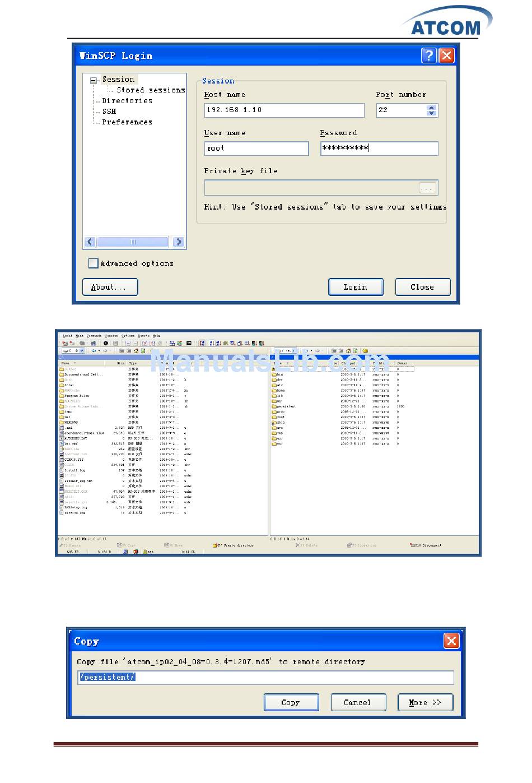
Task: Click the Close button in login dialog
Action: tap(422, 287)
